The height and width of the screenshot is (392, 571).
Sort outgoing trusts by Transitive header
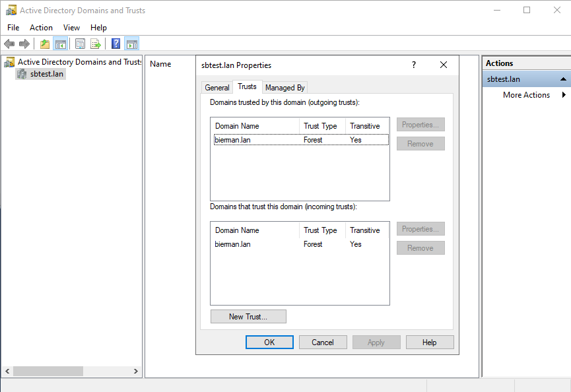click(366, 126)
